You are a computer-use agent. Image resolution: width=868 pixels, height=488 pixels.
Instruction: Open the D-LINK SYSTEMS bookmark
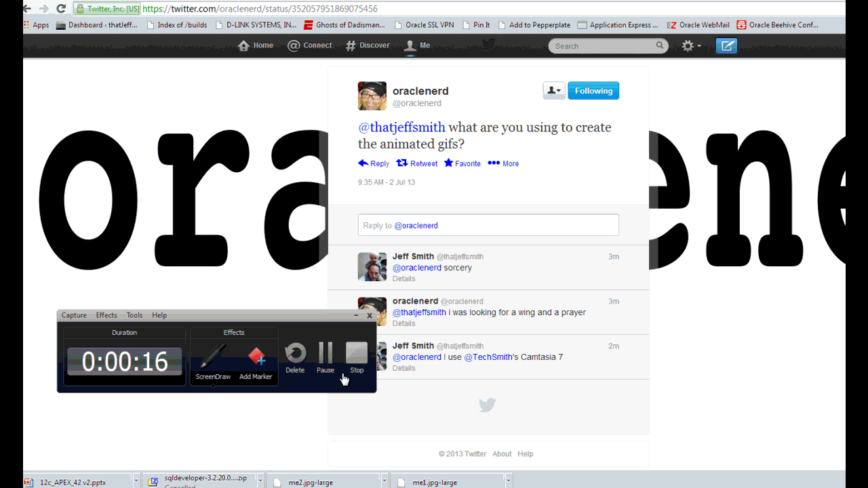[256, 25]
